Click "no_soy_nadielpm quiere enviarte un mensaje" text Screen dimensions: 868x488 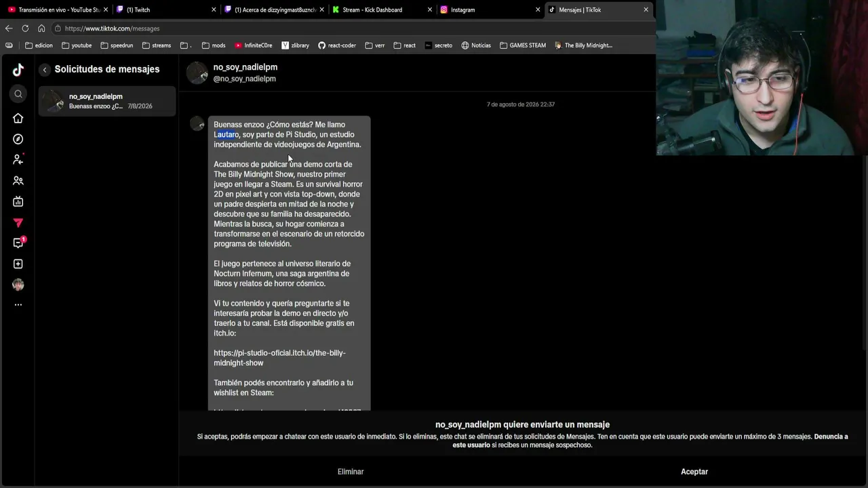(x=522, y=425)
